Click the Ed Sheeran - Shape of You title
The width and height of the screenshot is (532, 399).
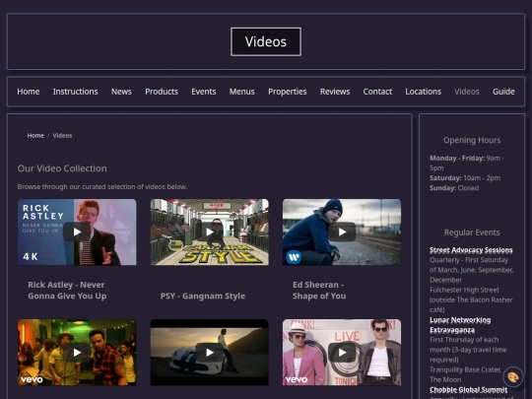pyautogui.click(x=319, y=290)
